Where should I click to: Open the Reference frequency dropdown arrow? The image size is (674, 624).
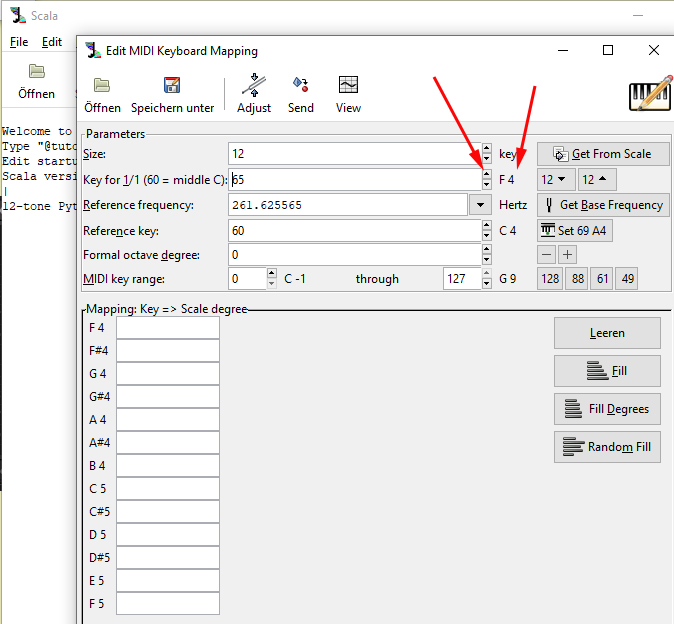coord(480,205)
